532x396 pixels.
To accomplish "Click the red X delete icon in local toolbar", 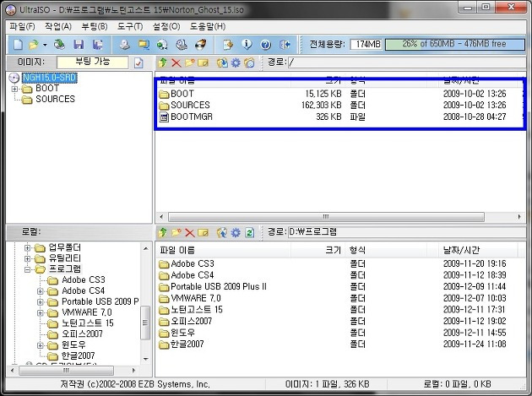I will point(190,232).
